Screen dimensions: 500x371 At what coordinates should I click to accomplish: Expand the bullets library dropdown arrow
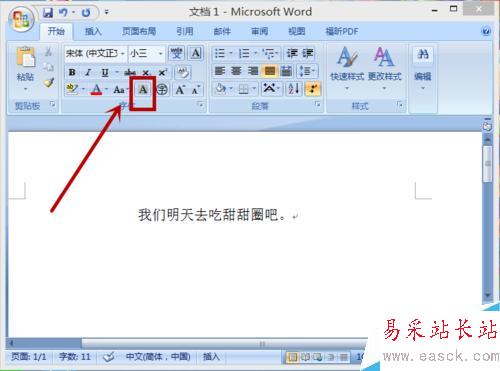[230, 53]
